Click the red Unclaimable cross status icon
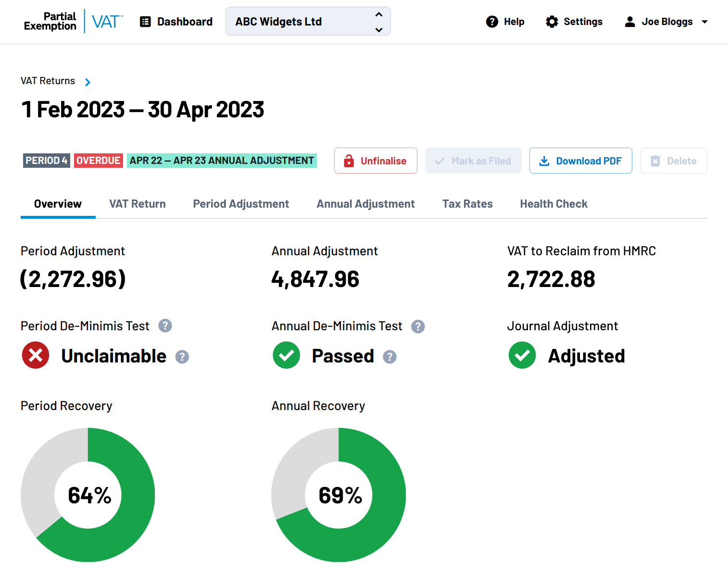This screenshot has height=586, width=728. (x=36, y=355)
